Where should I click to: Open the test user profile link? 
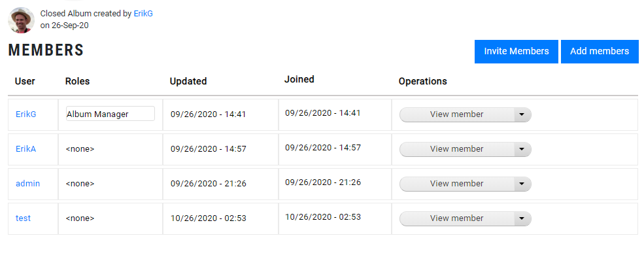pos(23,218)
